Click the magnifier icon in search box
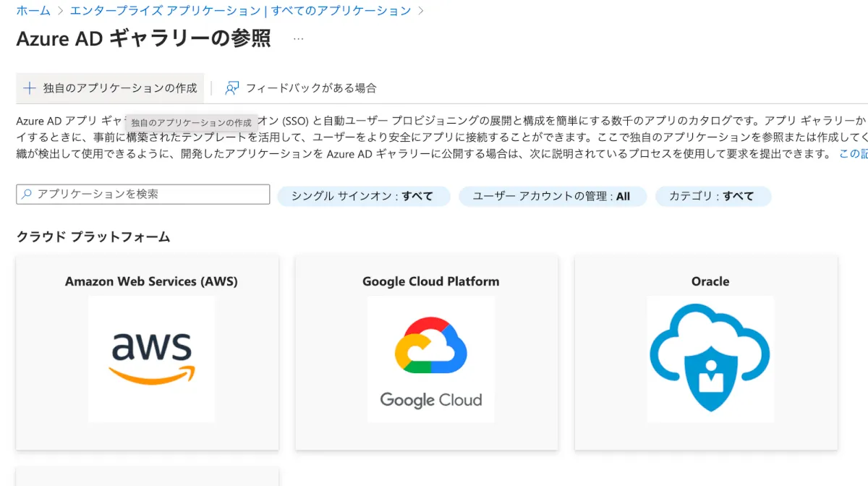The image size is (868, 486). 27,195
